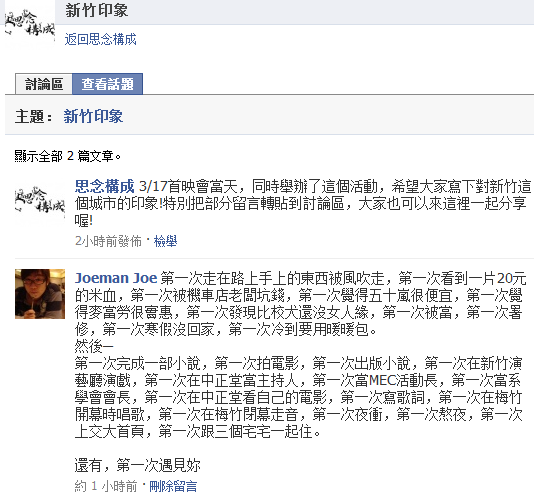The height and width of the screenshot is (500, 534).
Task: Open the 新竹印象 topic title link
Action: pos(93,116)
